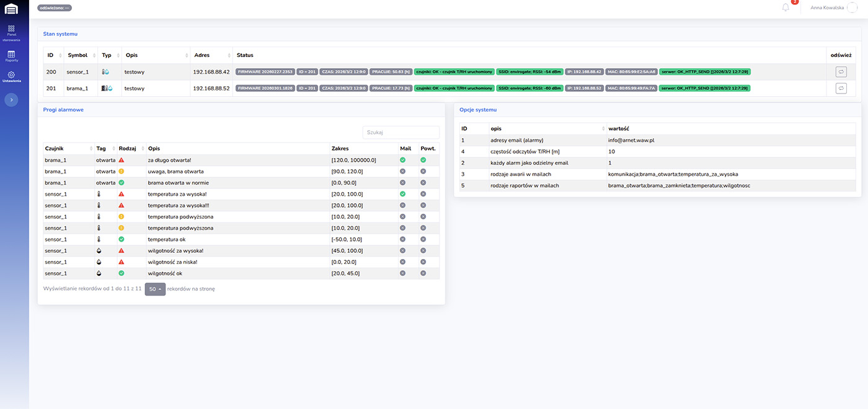Screen dimensions: 868x409
Task: Click the droplet tag icon in 'wilgotność ok' row
Action: tap(99, 273)
